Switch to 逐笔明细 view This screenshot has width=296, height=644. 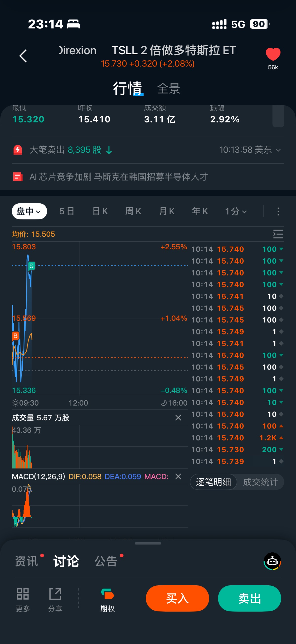[213, 482]
